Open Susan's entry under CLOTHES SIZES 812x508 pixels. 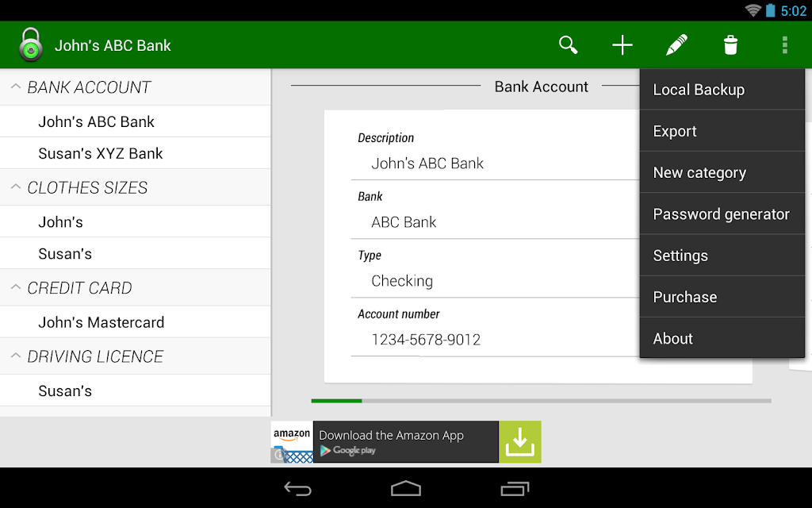[x=135, y=253]
